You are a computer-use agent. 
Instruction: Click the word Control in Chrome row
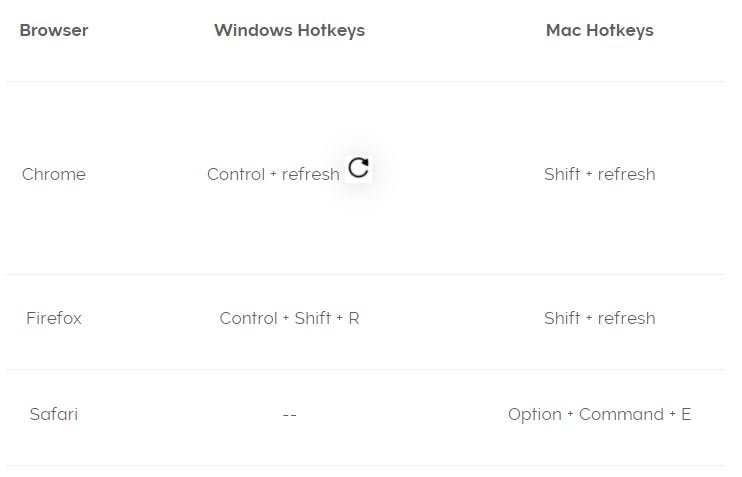pyautogui.click(x=236, y=174)
